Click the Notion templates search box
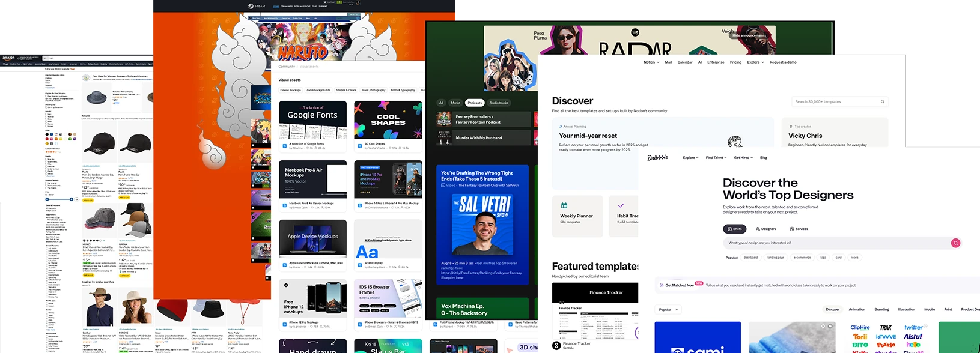The width and height of the screenshot is (980, 353). point(840,102)
